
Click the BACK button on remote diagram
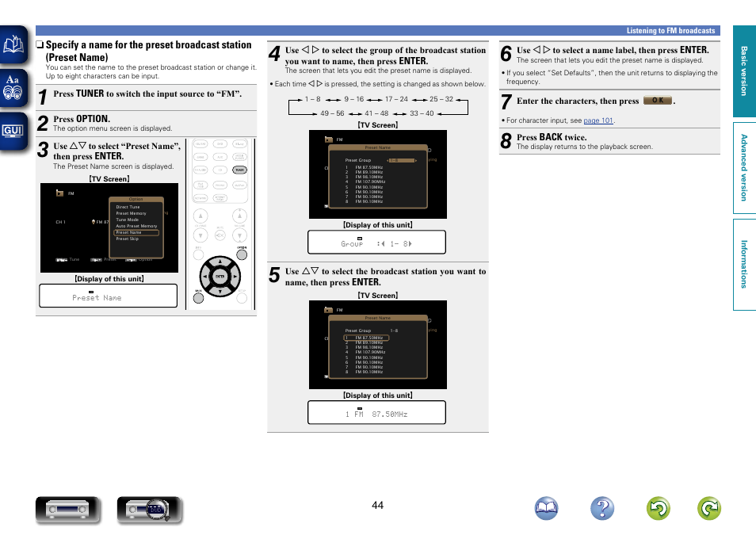click(x=198, y=298)
